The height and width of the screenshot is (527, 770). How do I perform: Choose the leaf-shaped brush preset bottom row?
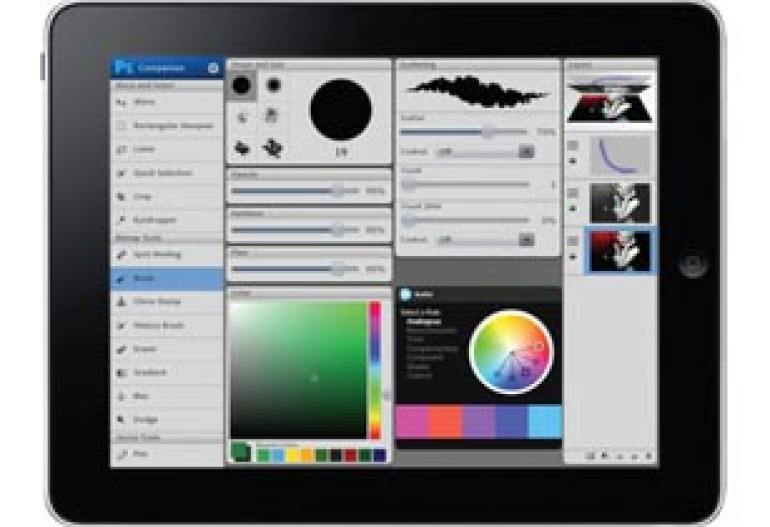(x=241, y=147)
